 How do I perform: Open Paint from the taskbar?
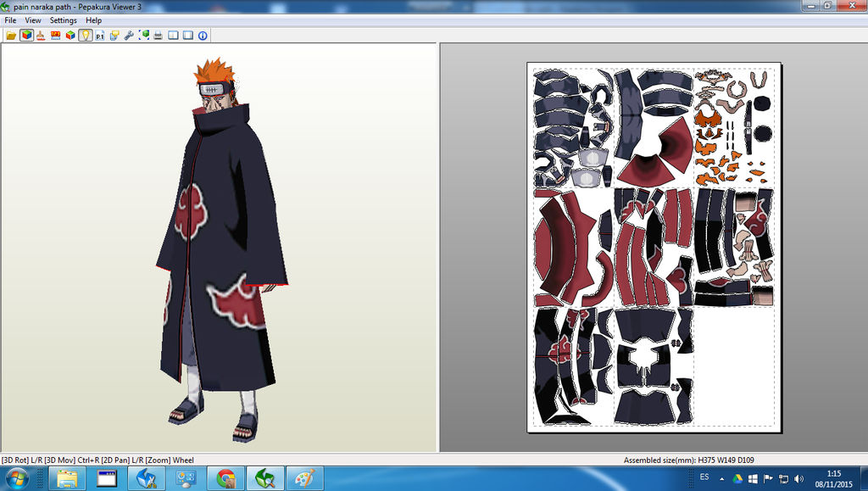click(305, 478)
